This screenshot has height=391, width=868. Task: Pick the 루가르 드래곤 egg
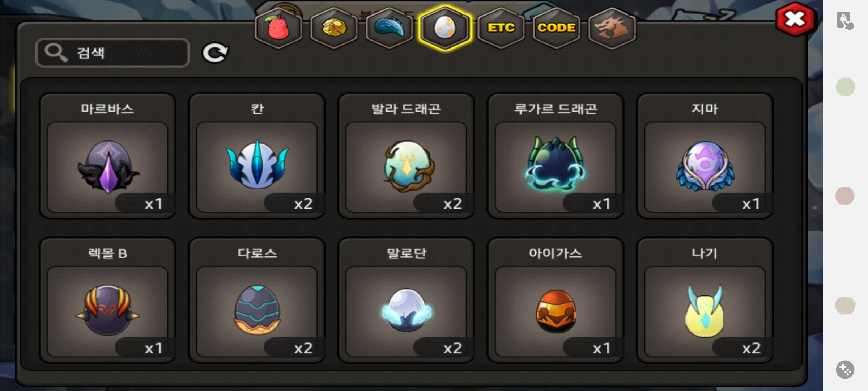pyautogui.click(x=556, y=156)
